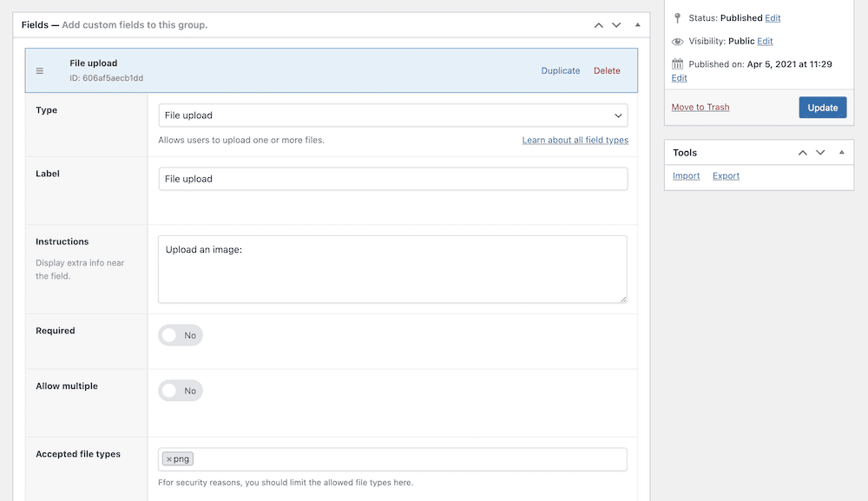868x501 pixels.
Task: Enable the Allow multiple toggle
Action: (x=180, y=390)
